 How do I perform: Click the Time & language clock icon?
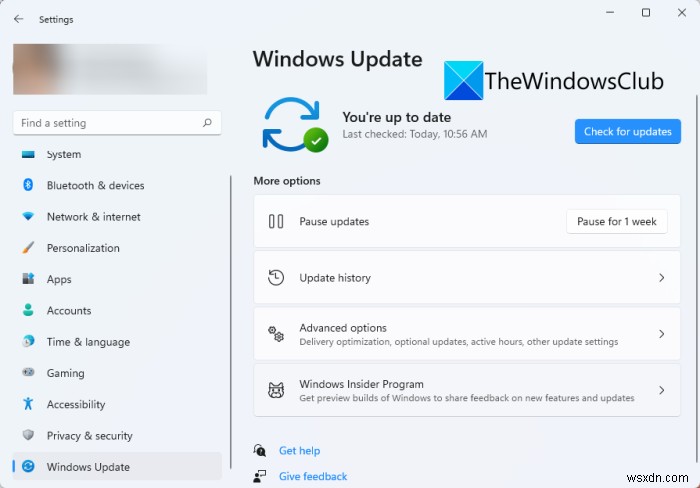(28, 342)
